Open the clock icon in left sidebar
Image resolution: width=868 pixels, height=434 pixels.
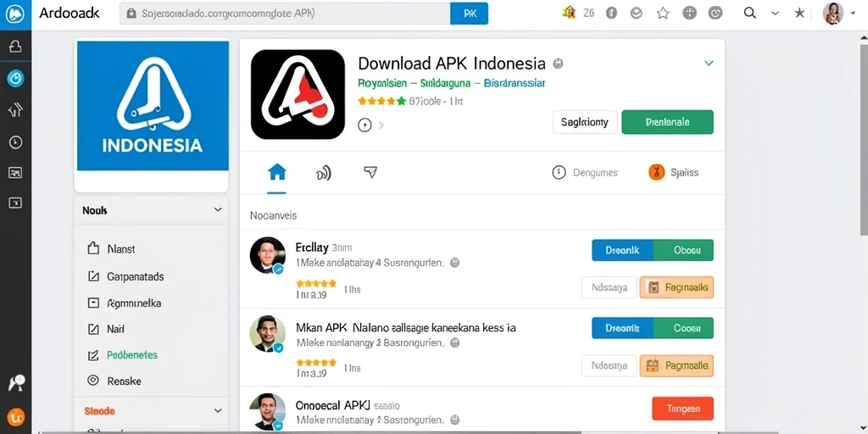(15, 142)
